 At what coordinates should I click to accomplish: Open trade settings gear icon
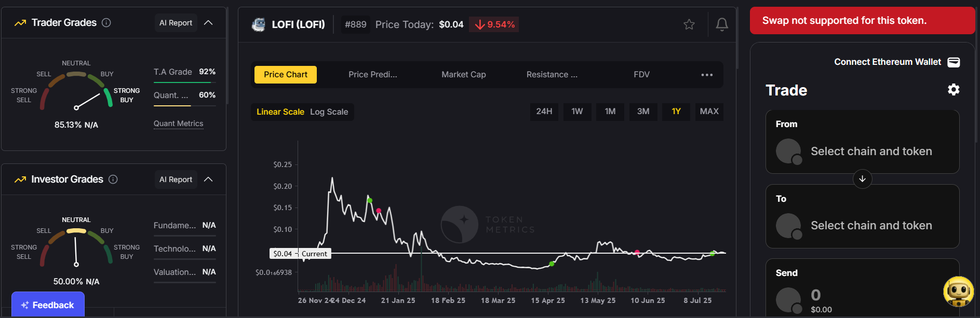click(x=954, y=90)
